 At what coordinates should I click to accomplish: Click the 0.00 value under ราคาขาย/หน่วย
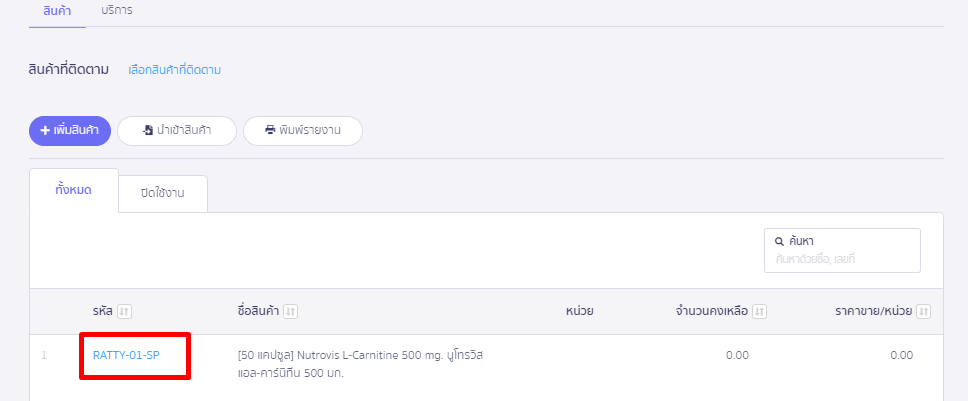tap(901, 355)
